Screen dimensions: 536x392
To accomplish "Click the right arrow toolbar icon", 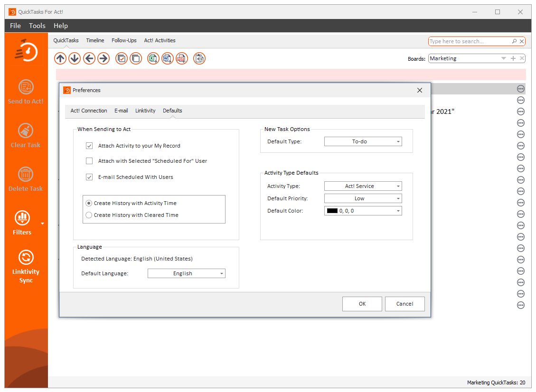I will pos(103,58).
